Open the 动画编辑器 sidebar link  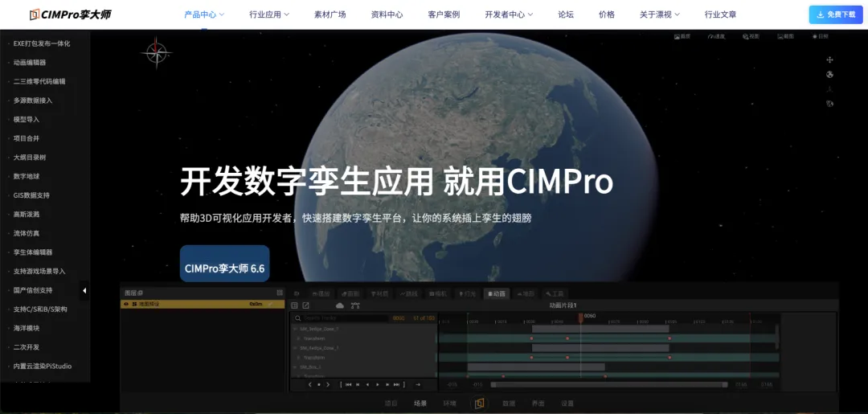point(30,63)
